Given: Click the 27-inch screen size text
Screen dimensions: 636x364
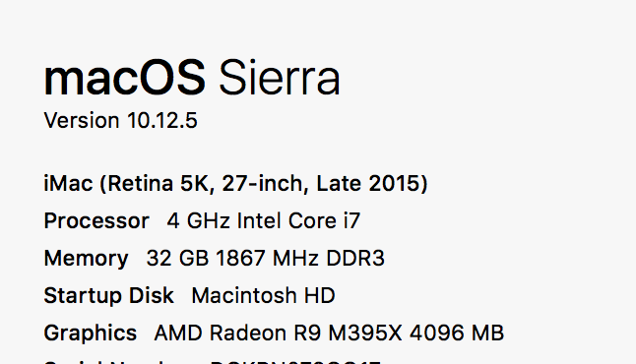Looking at the screenshot, I should [266, 184].
